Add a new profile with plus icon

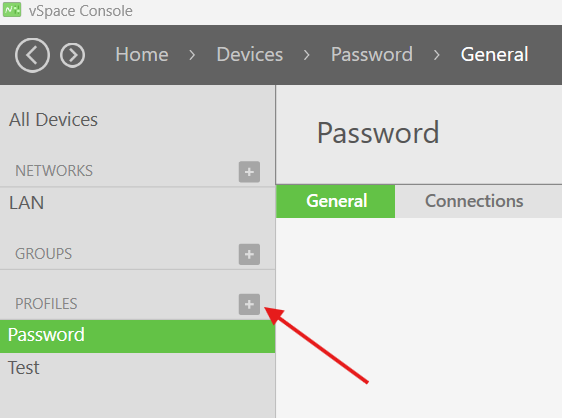pyautogui.click(x=249, y=304)
